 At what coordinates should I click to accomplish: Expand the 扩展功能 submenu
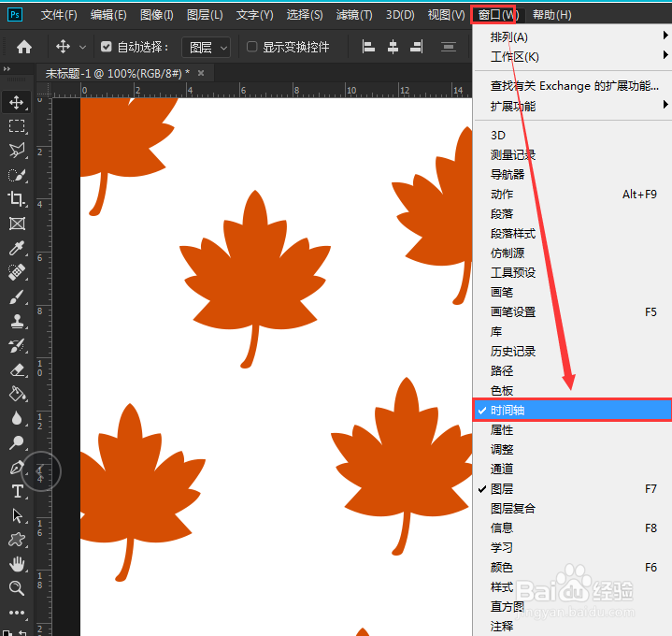(572, 106)
